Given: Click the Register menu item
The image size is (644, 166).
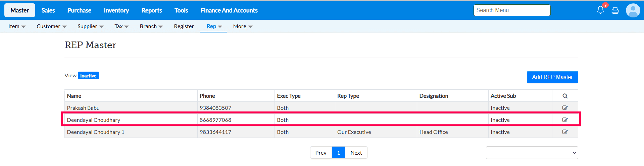Looking at the screenshot, I should (x=184, y=26).
